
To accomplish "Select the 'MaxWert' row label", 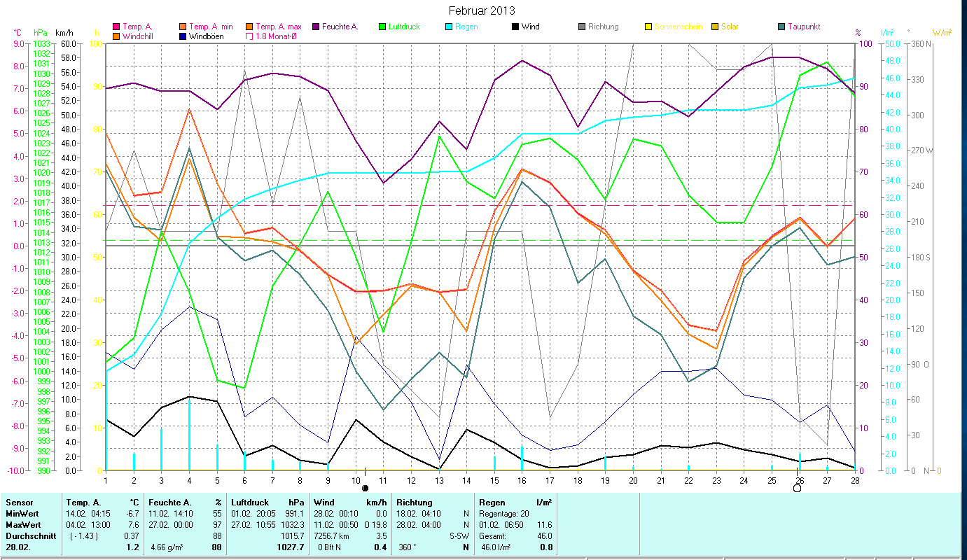I will 22,525.
